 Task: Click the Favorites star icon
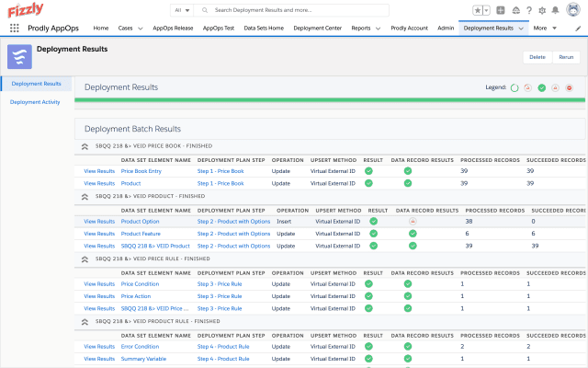click(x=478, y=10)
